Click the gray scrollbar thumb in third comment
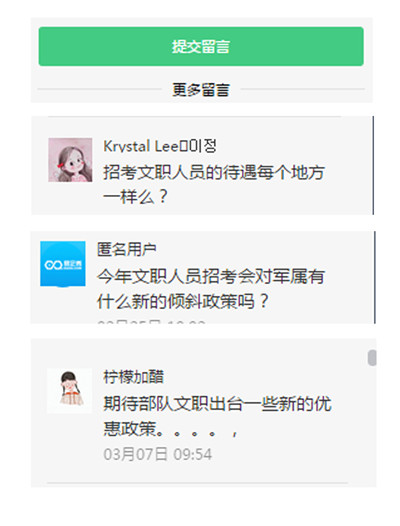The width and height of the screenshot is (400, 526). pyautogui.click(x=372, y=358)
